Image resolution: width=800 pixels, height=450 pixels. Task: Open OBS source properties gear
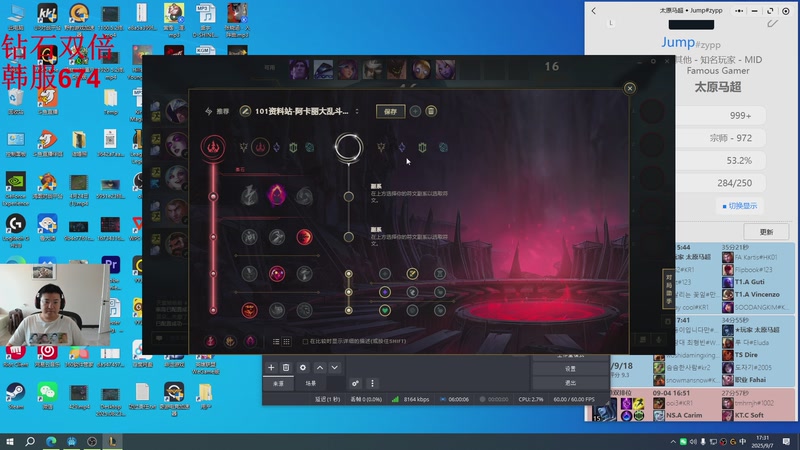(x=303, y=367)
